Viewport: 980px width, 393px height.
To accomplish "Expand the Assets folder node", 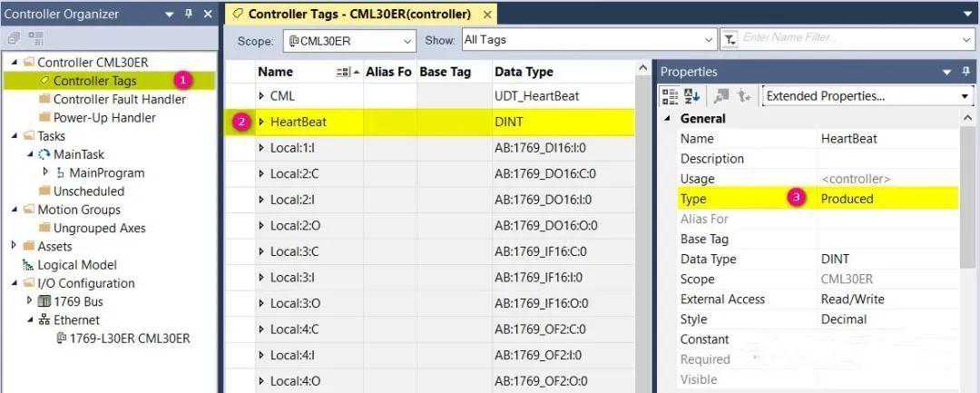I will [14, 246].
